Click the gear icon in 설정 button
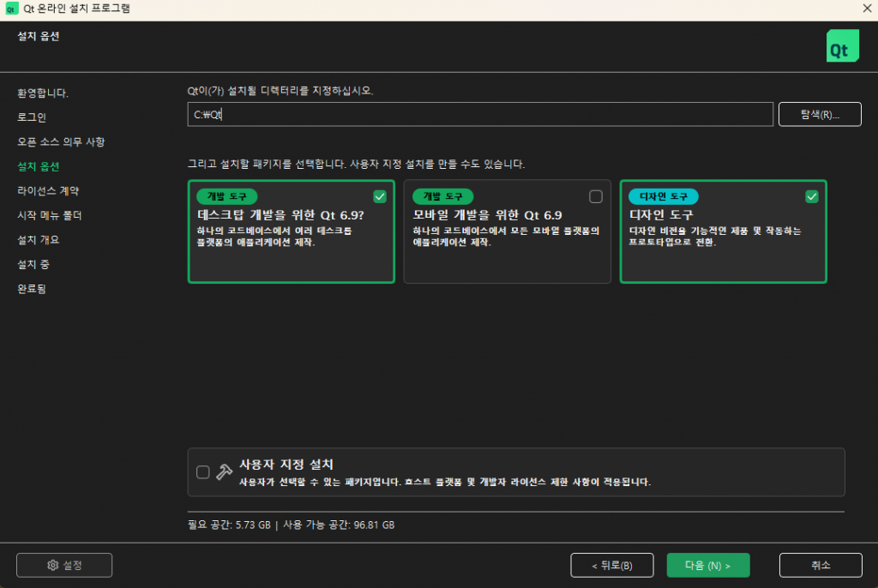This screenshot has height=588, width=878. coord(52,566)
